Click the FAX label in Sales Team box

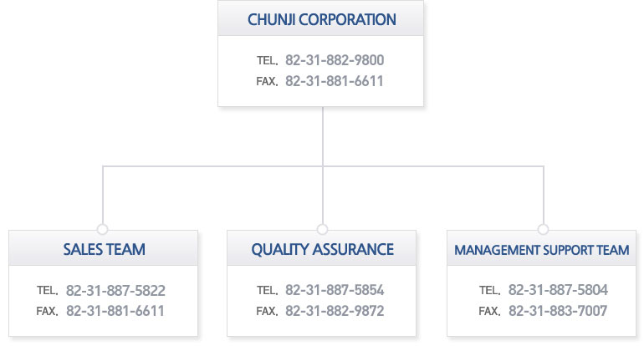click(x=48, y=312)
